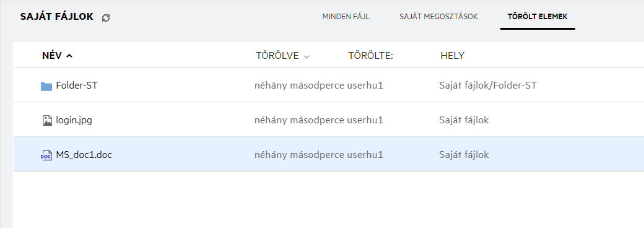Viewport: 644px width, 228px height.
Task: Select the Törölt elemek tab
Action: click(x=537, y=17)
